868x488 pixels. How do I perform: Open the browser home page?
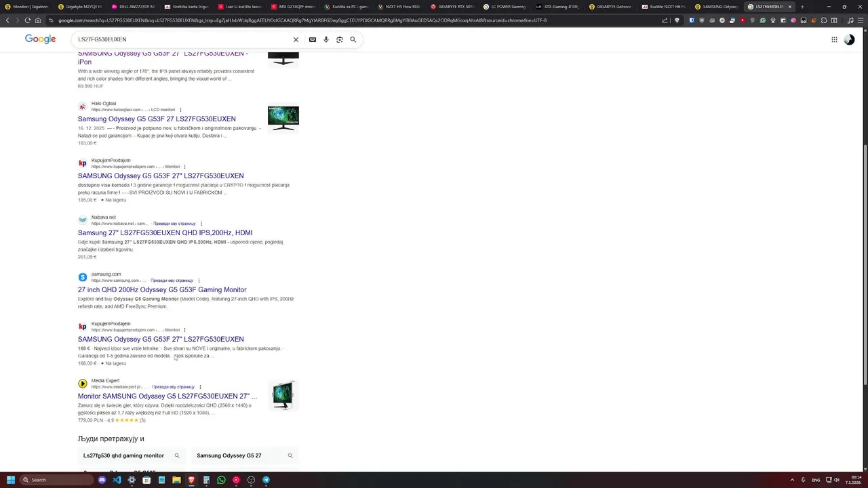(x=38, y=20)
